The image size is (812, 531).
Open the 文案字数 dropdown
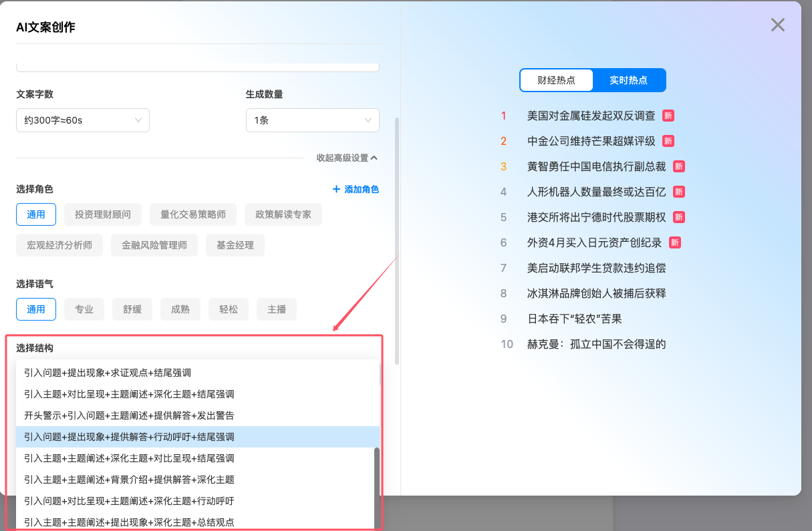click(82, 120)
